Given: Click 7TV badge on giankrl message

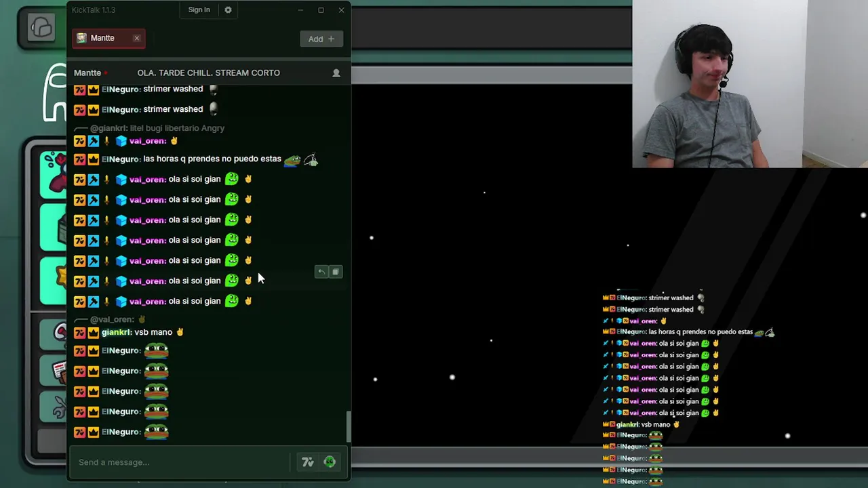Looking at the screenshot, I should pos(79,333).
